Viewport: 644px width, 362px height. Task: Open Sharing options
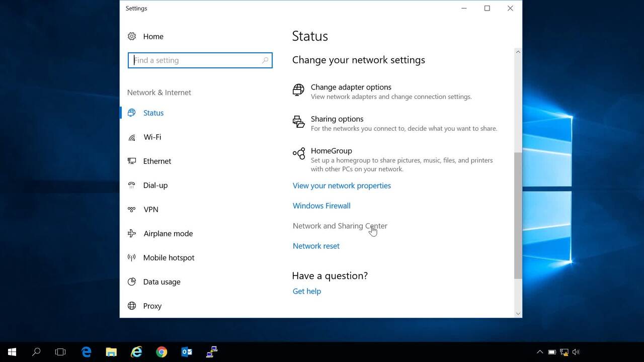(x=337, y=119)
